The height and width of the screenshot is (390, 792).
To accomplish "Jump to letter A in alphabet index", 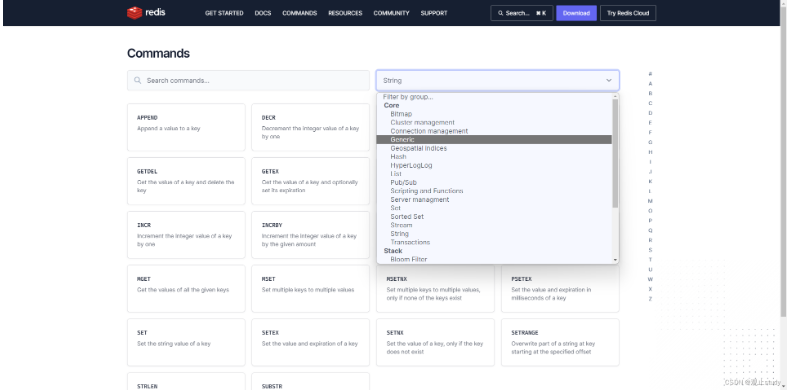I will pyautogui.click(x=650, y=83).
